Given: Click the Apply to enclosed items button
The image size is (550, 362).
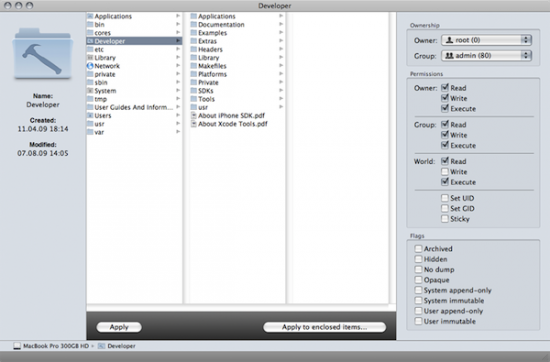Looking at the screenshot, I should click(324, 327).
